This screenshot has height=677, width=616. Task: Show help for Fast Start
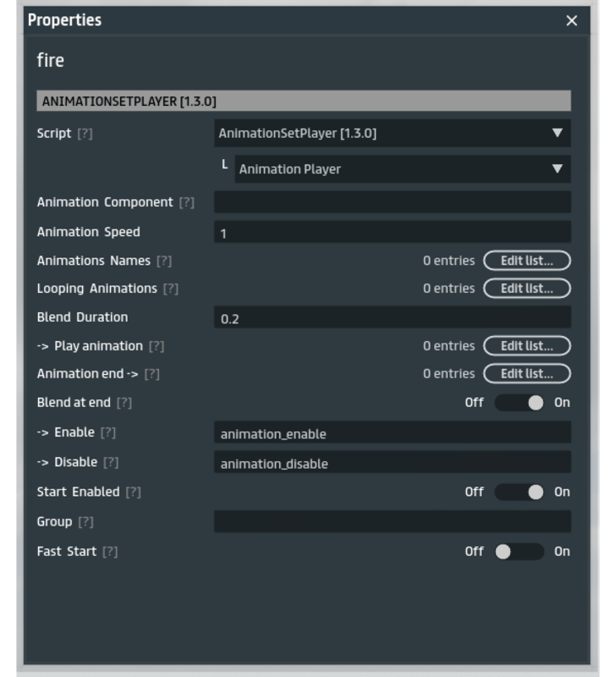pyautogui.click(x=110, y=552)
